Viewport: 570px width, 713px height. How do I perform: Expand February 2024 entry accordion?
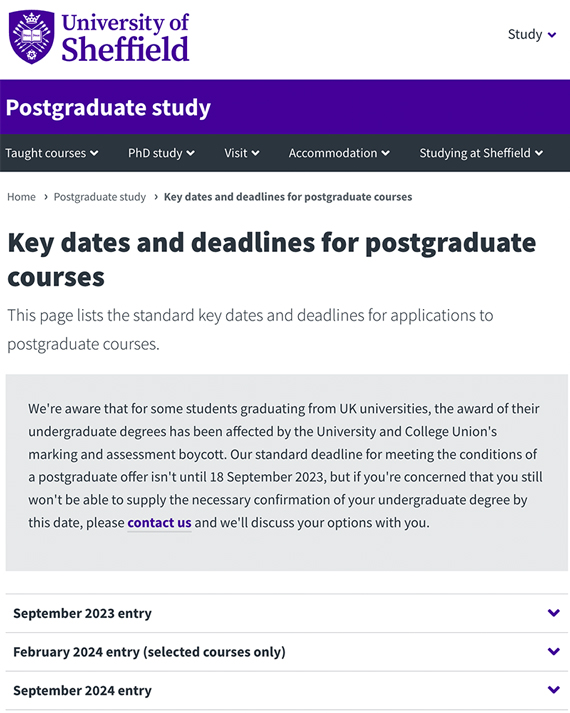[x=287, y=652]
